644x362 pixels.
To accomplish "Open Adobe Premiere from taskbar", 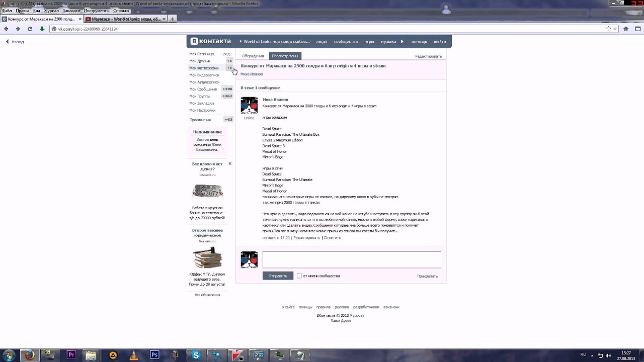I will [x=71, y=355].
